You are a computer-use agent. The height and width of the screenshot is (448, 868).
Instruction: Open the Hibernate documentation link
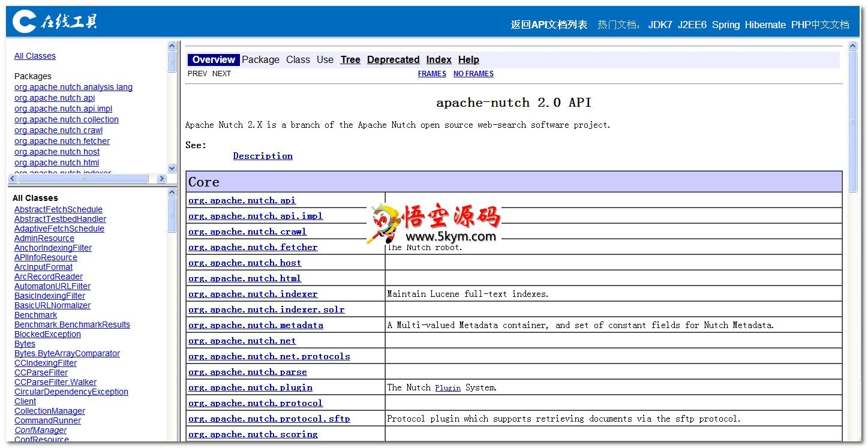pyautogui.click(x=765, y=25)
